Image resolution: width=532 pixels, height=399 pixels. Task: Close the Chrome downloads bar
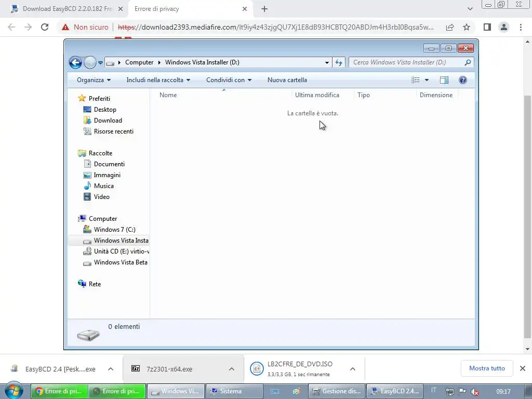tap(523, 368)
